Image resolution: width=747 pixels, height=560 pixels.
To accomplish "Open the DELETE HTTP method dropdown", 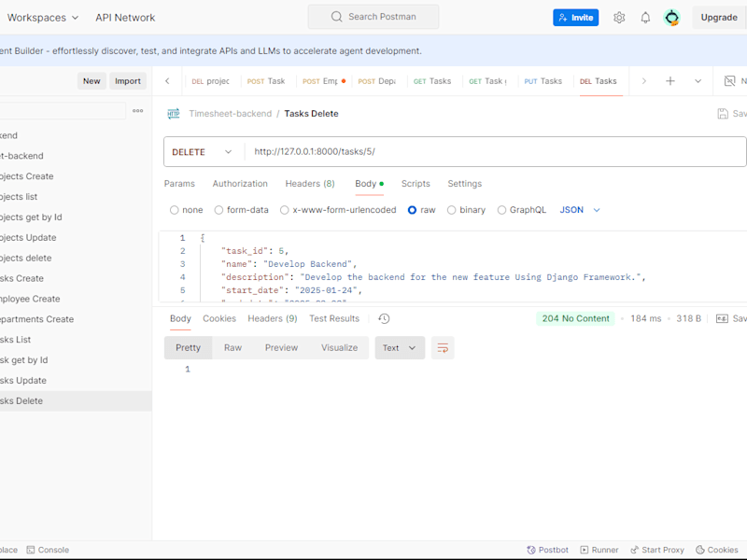I will pyautogui.click(x=202, y=152).
